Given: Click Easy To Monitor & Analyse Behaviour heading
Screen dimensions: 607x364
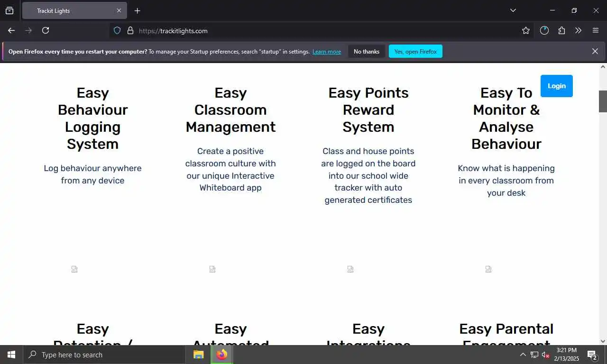Looking at the screenshot, I should pos(506,118).
